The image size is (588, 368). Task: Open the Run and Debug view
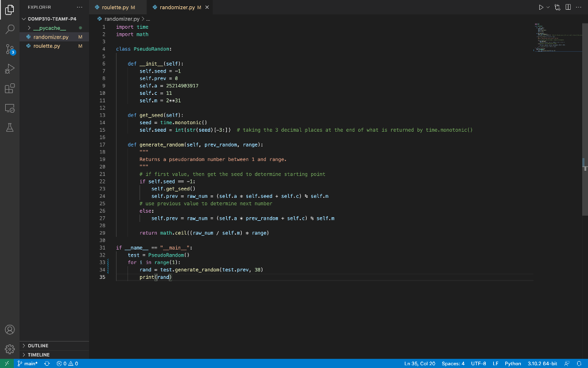coord(10,69)
